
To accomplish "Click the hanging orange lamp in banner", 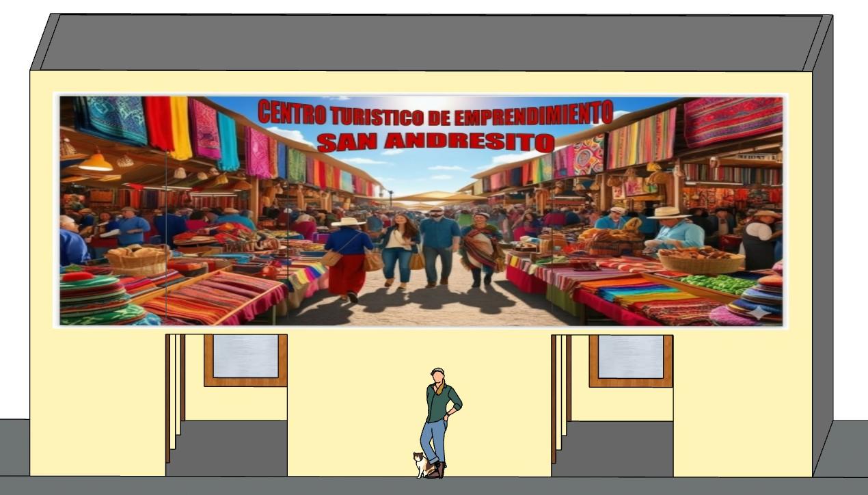I will click(x=96, y=162).
